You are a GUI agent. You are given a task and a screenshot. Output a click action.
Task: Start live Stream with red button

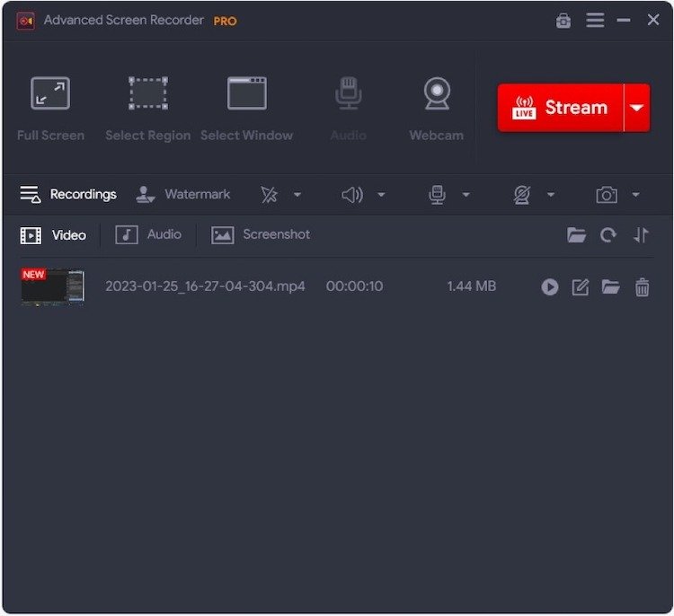560,108
